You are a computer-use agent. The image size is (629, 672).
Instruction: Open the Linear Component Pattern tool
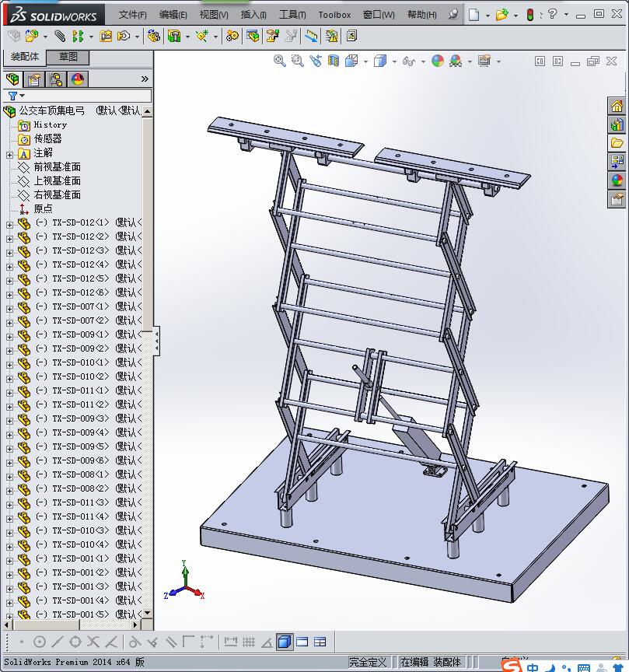78,36
